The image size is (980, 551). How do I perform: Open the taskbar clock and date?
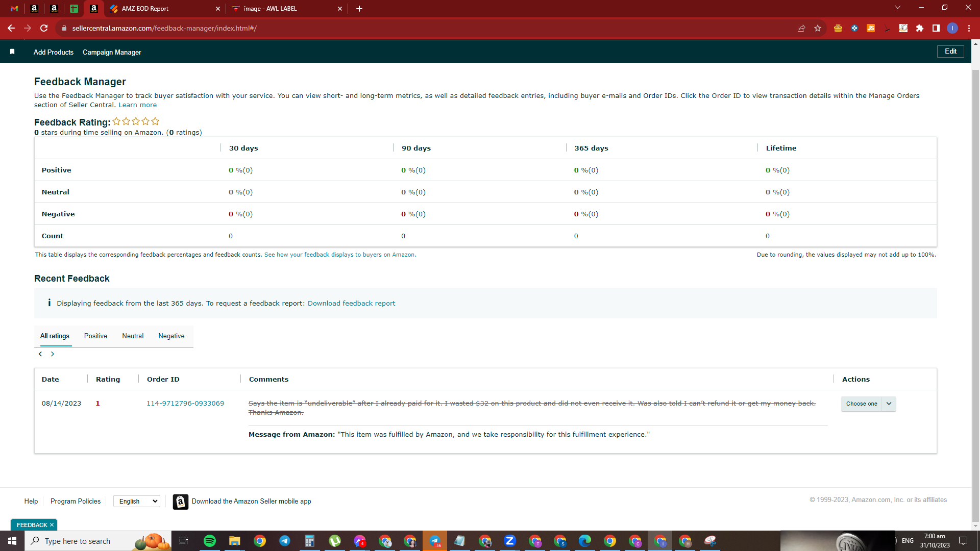935,541
